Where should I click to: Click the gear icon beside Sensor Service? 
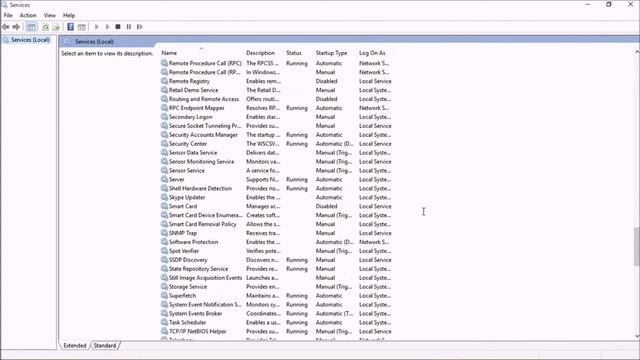point(164,171)
